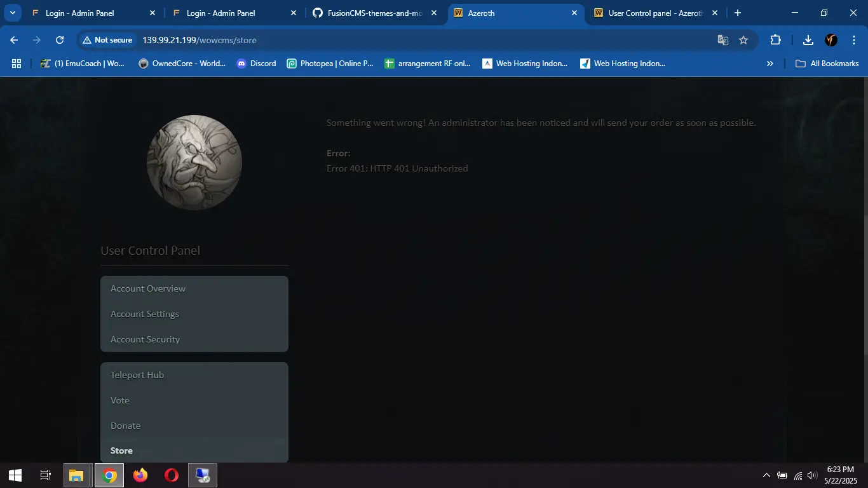
Task: Switch to the FusionCMS-themes GitHub tab
Action: tap(376, 13)
